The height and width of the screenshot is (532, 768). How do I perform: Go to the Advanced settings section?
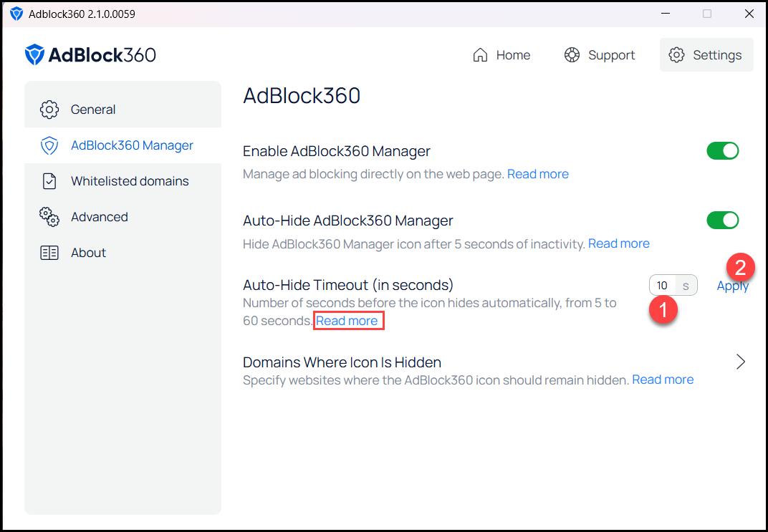(x=123, y=217)
